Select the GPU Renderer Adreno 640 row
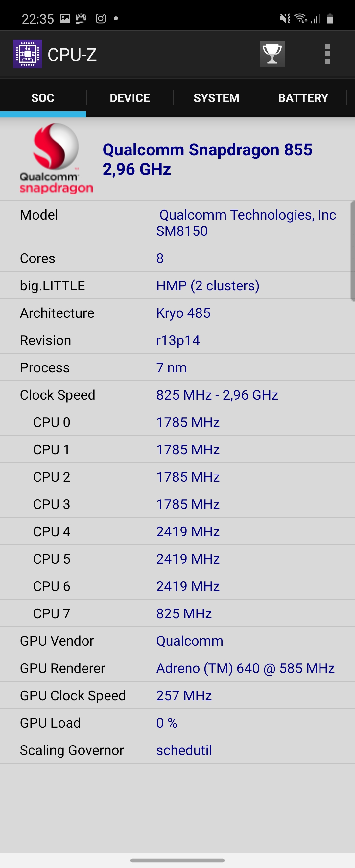 (x=177, y=668)
